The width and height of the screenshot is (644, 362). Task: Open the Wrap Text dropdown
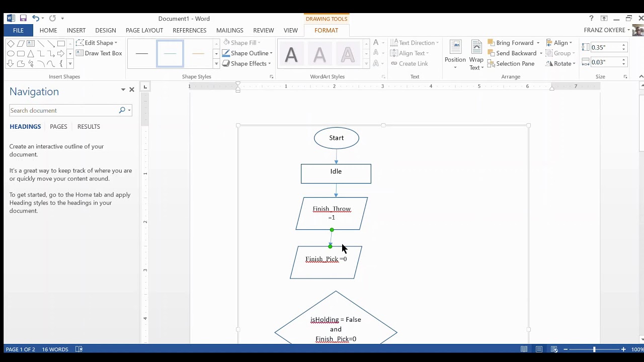coord(476,55)
